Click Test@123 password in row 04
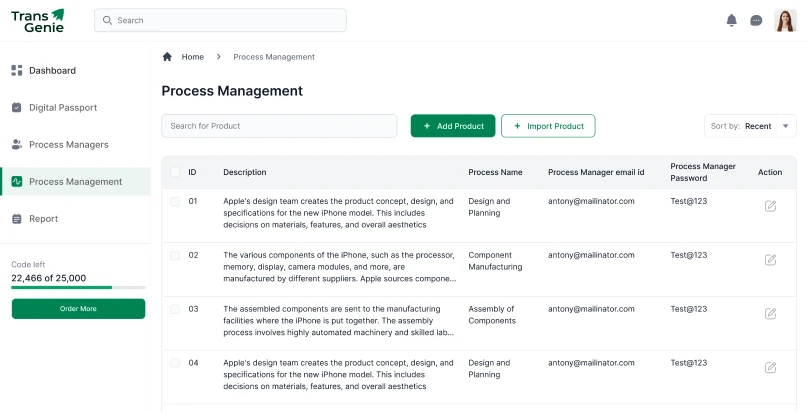 (x=688, y=362)
